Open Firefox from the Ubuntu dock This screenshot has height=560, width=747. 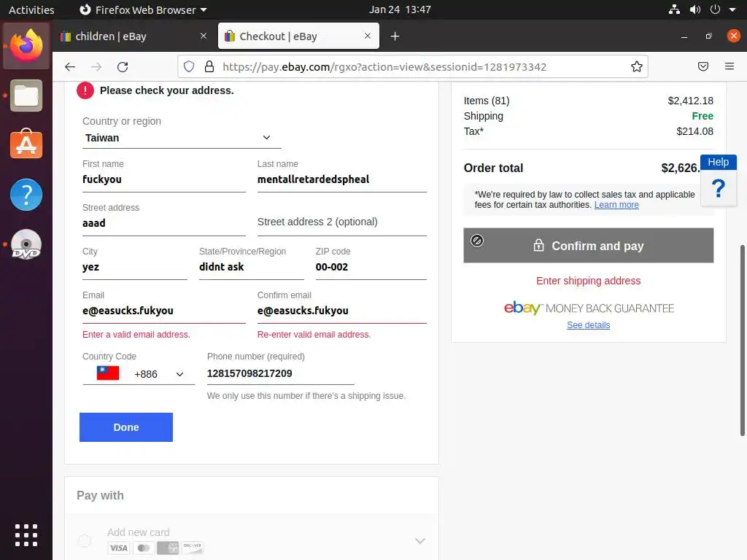[x=26, y=46]
